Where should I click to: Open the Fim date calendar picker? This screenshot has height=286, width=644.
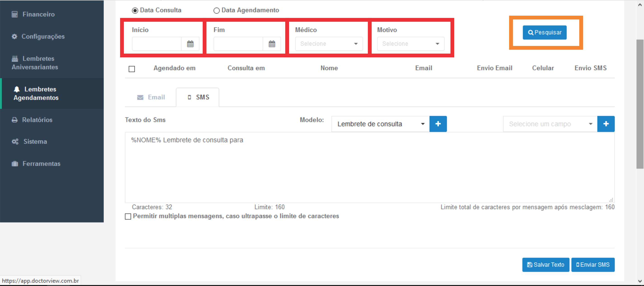pyautogui.click(x=272, y=44)
